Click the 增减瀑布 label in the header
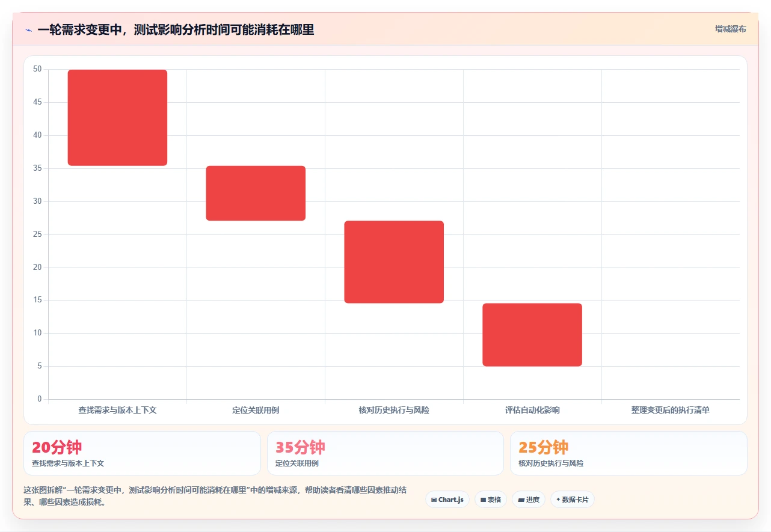The image size is (771, 532). pyautogui.click(x=730, y=29)
